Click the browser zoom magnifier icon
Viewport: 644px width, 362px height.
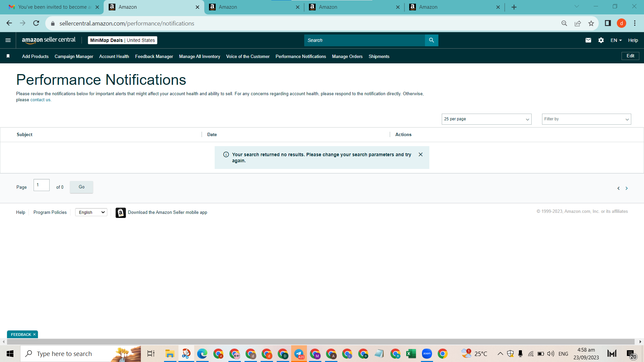pyautogui.click(x=564, y=23)
